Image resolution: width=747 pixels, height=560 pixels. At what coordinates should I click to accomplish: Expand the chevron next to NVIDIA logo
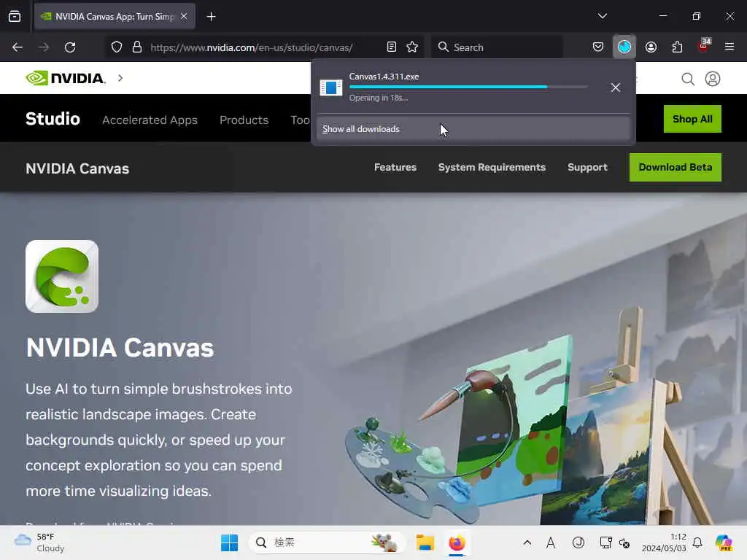point(120,77)
